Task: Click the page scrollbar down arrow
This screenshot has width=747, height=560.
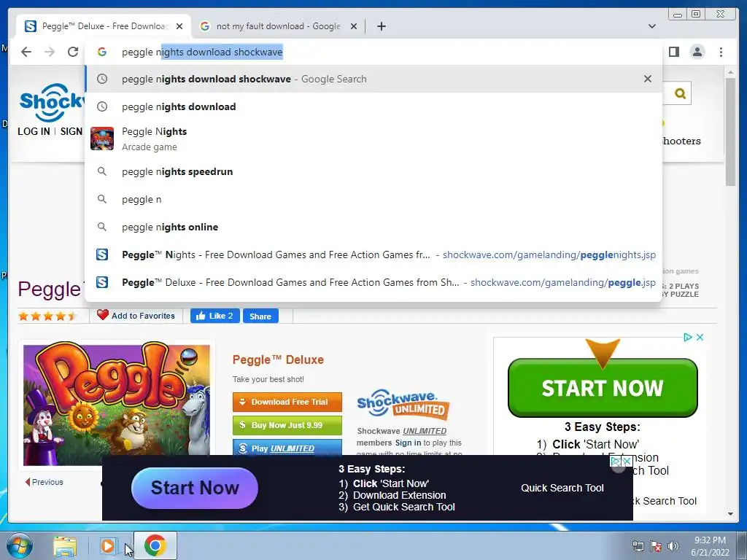Action: point(730,514)
